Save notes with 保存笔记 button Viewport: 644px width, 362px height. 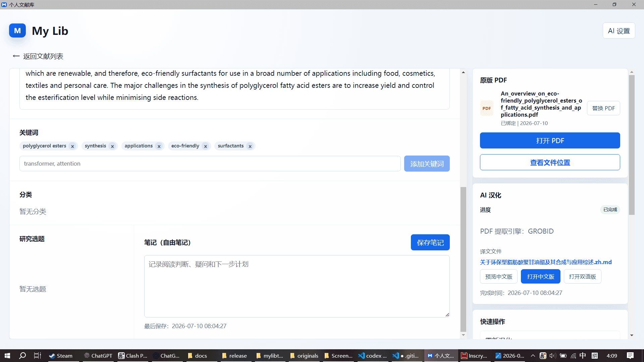point(430,242)
